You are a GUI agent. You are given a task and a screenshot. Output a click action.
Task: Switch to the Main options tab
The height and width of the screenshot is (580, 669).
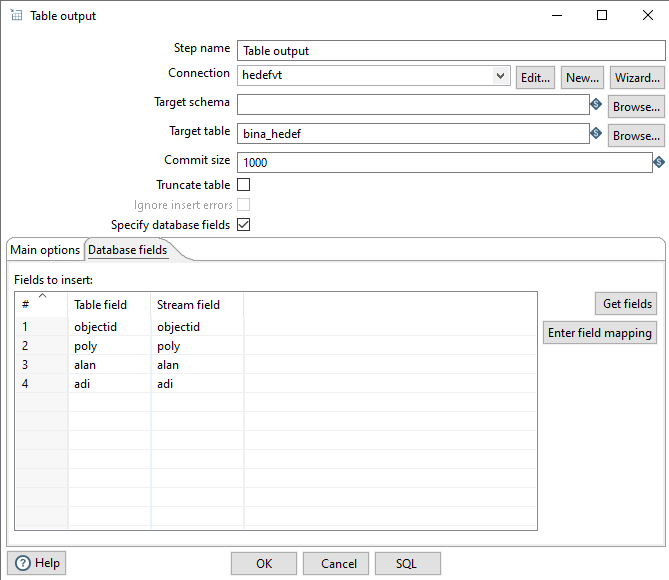45,250
